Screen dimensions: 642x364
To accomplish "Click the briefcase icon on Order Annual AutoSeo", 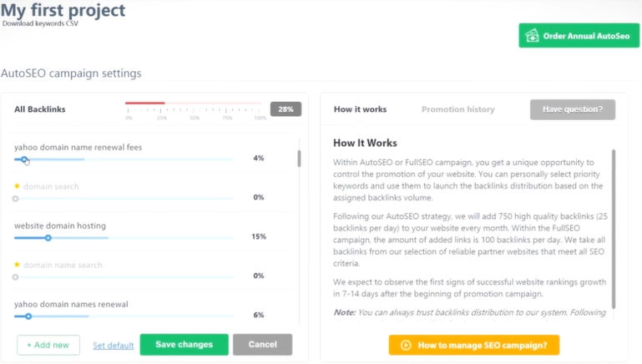I will point(533,36).
